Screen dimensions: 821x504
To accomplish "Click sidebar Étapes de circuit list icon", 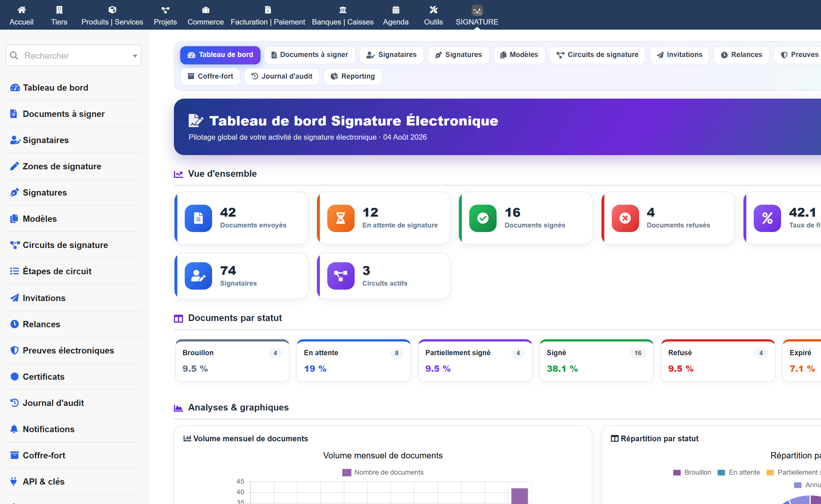I will (x=14, y=271).
